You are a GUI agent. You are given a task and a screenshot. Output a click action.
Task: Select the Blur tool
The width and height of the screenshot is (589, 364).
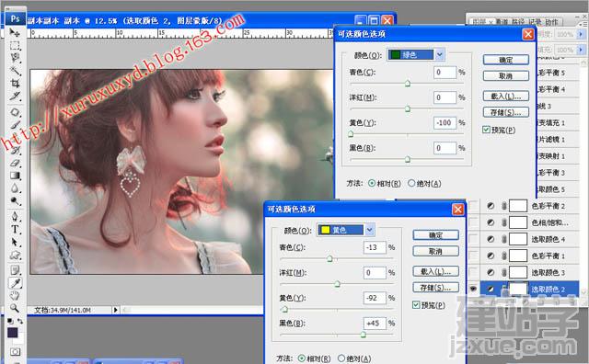15,188
